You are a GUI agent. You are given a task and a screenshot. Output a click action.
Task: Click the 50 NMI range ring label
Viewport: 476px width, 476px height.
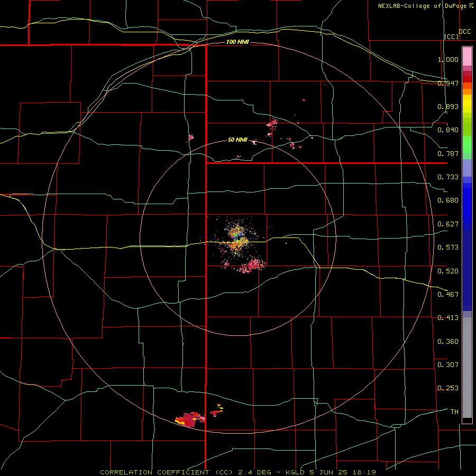tap(237, 140)
